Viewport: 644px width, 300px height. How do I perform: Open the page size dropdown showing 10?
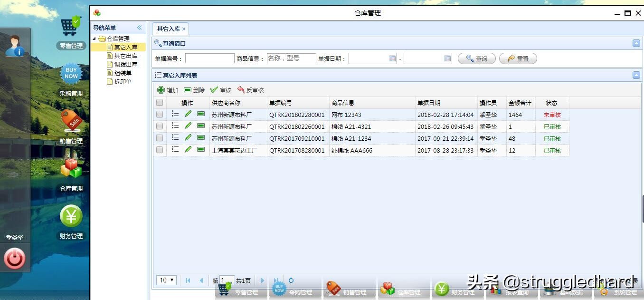(166, 281)
